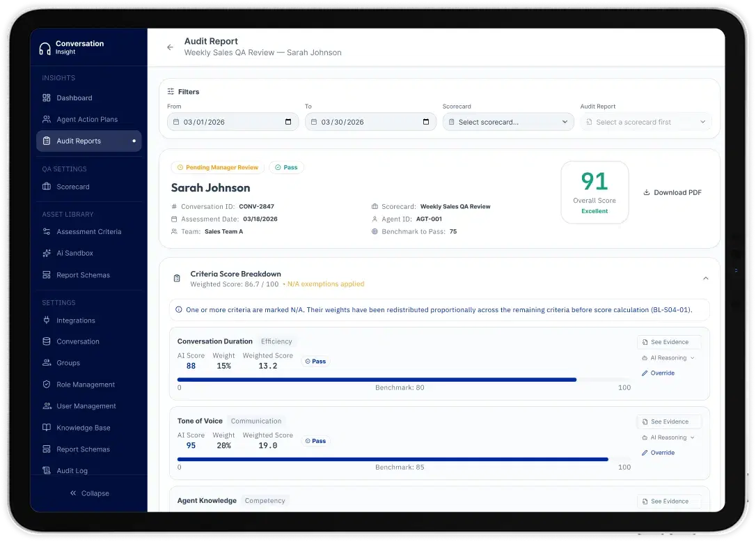
Task: Download the report as PDF
Action: (x=672, y=192)
